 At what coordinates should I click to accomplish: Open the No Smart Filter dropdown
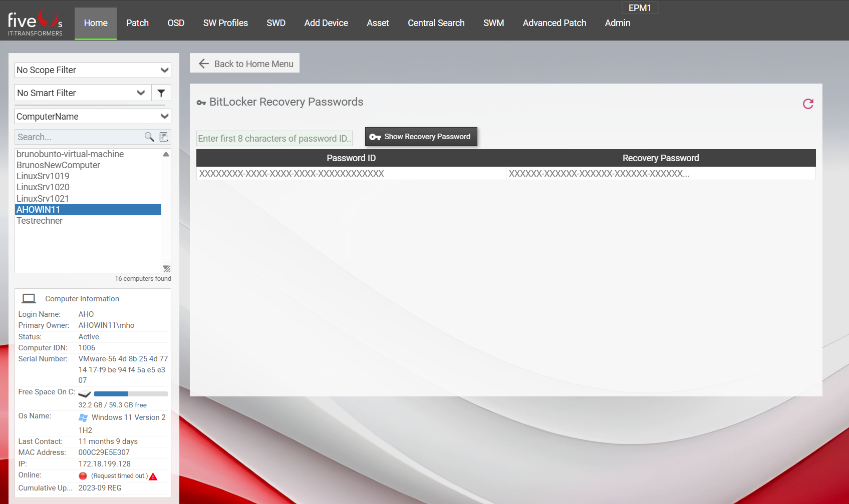click(x=83, y=93)
